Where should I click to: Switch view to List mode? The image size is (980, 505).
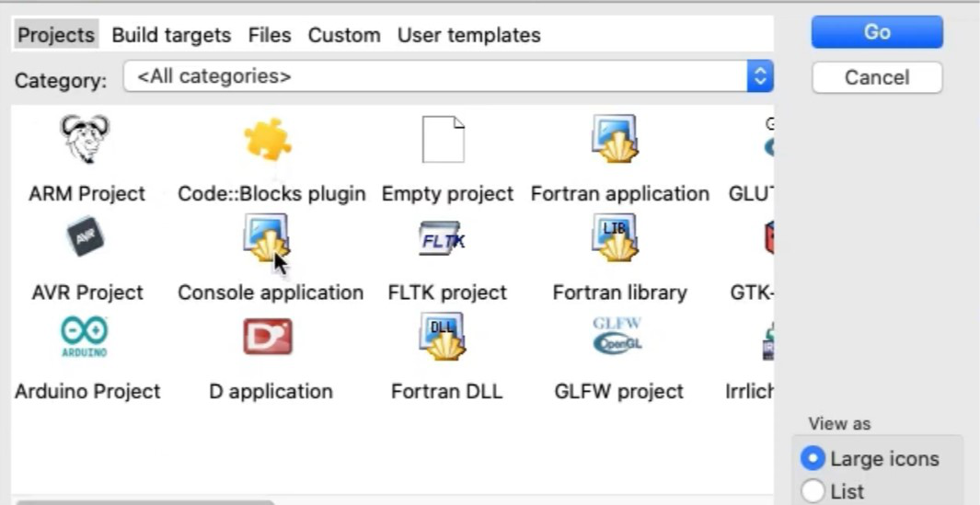[813, 491]
